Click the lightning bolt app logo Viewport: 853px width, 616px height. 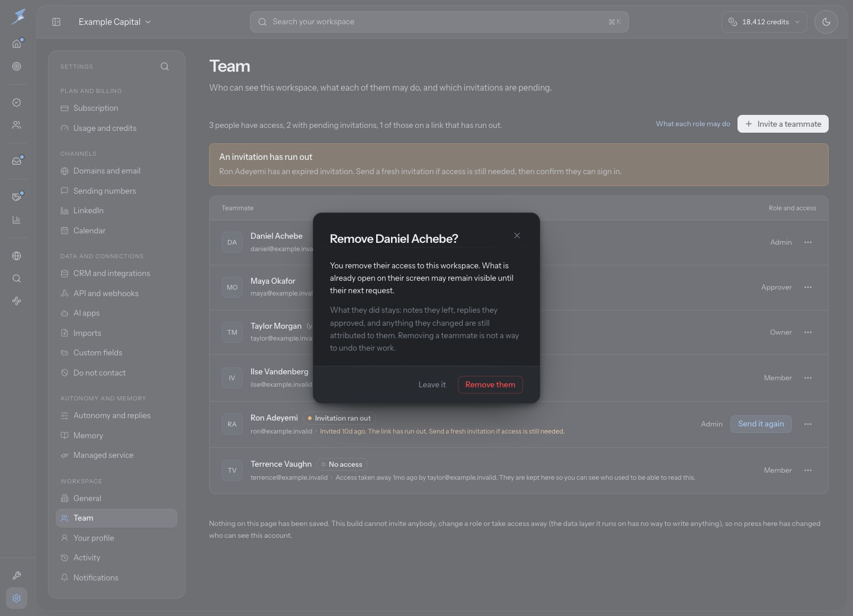pyautogui.click(x=18, y=16)
